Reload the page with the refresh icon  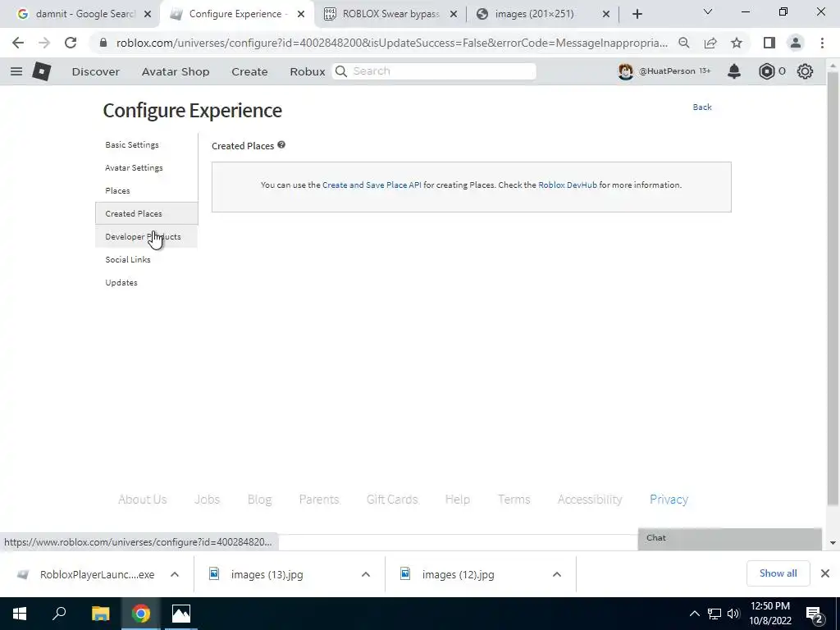pos(71,43)
